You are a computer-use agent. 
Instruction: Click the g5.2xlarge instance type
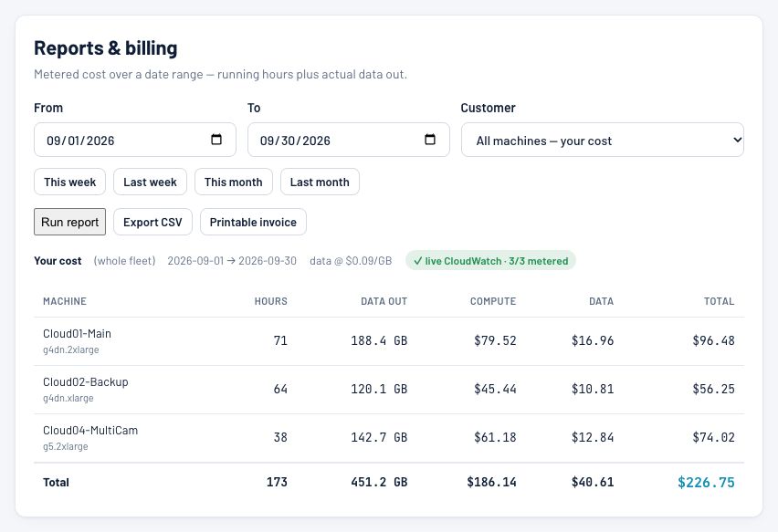coord(66,446)
